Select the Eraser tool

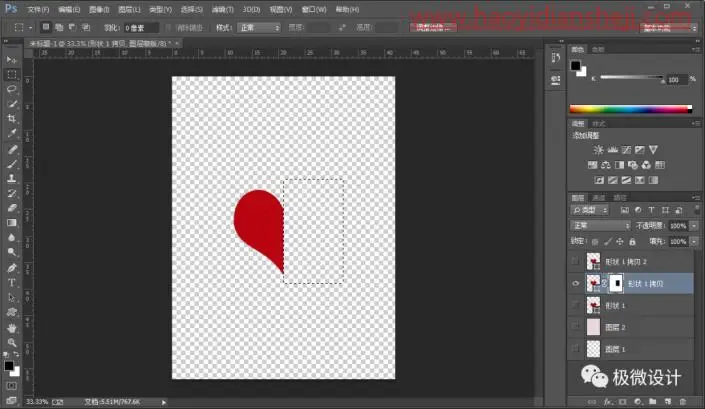[12, 208]
